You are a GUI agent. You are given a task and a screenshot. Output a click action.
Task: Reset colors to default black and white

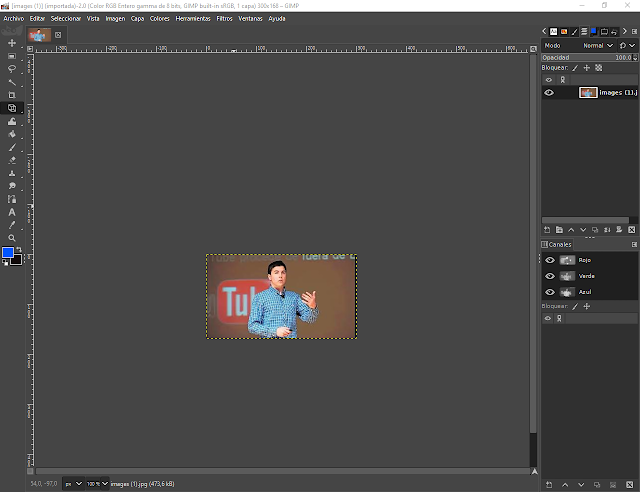pyautogui.click(x=5, y=263)
